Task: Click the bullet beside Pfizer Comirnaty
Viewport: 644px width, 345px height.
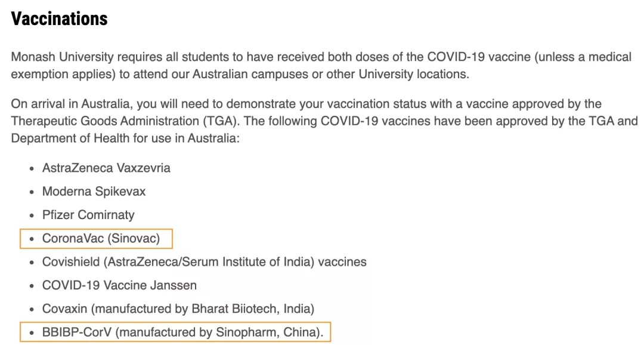Action: (x=32, y=215)
